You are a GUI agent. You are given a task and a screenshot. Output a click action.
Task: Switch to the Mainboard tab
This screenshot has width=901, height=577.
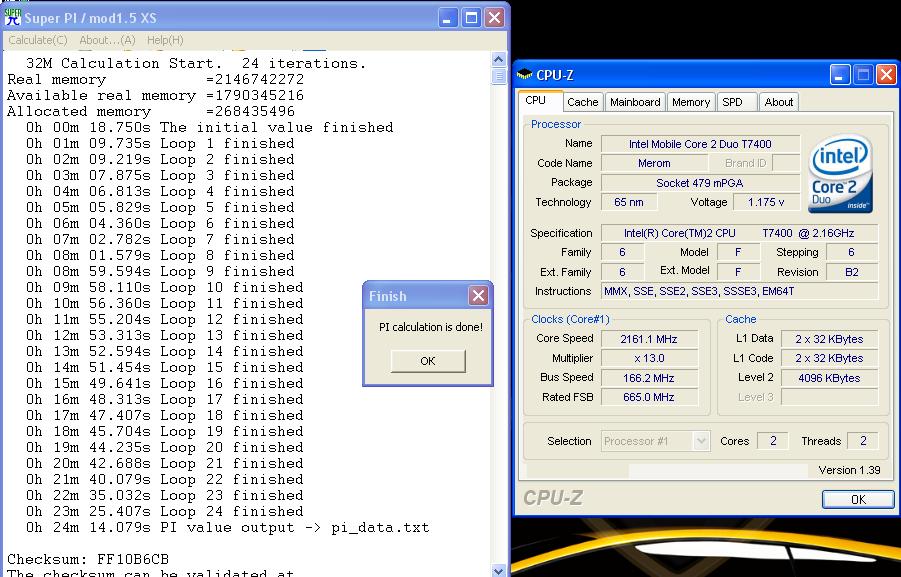(635, 102)
